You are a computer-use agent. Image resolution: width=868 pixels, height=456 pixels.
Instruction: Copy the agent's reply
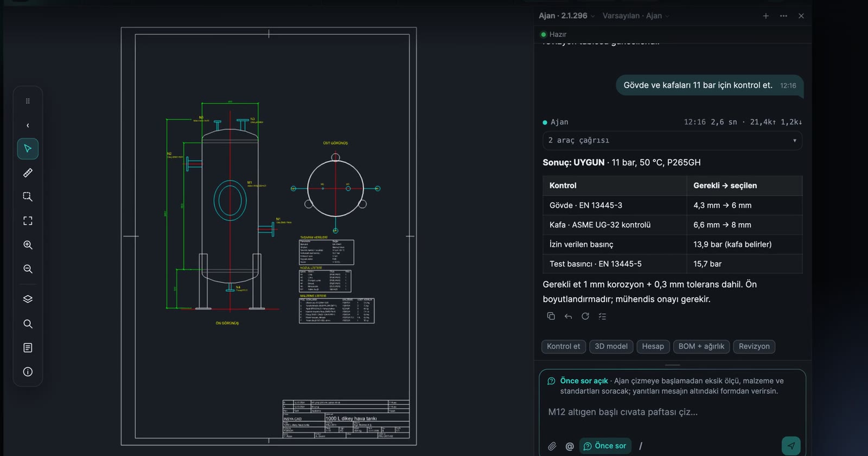click(x=551, y=316)
